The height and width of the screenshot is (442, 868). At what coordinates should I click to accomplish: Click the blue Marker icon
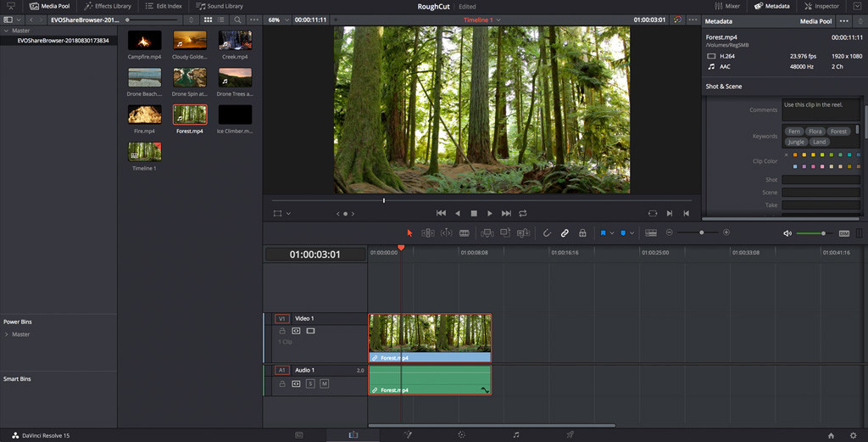point(623,233)
